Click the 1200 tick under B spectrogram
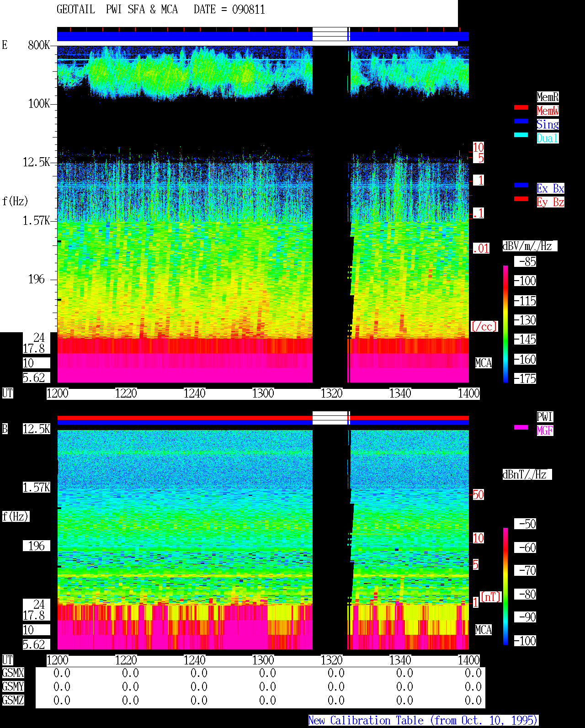Screen dimensions: 585x728 click(58, 660)
